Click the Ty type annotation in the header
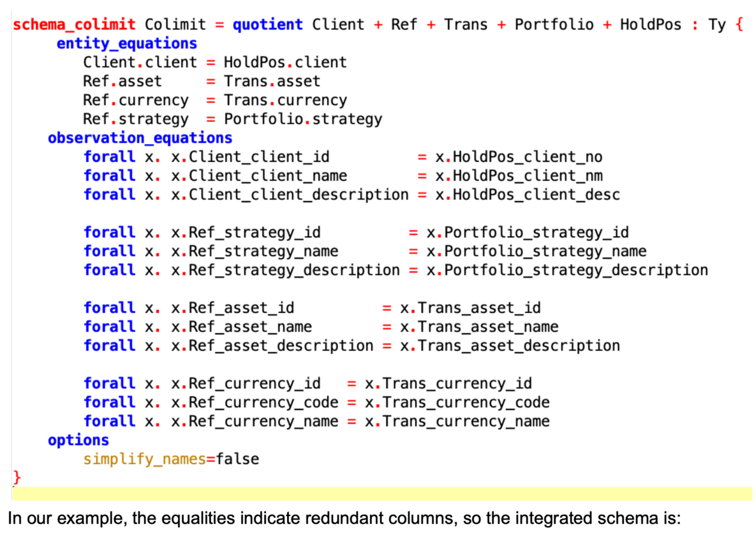The height and width of the screenshot is (535, 756). point(718,24)
